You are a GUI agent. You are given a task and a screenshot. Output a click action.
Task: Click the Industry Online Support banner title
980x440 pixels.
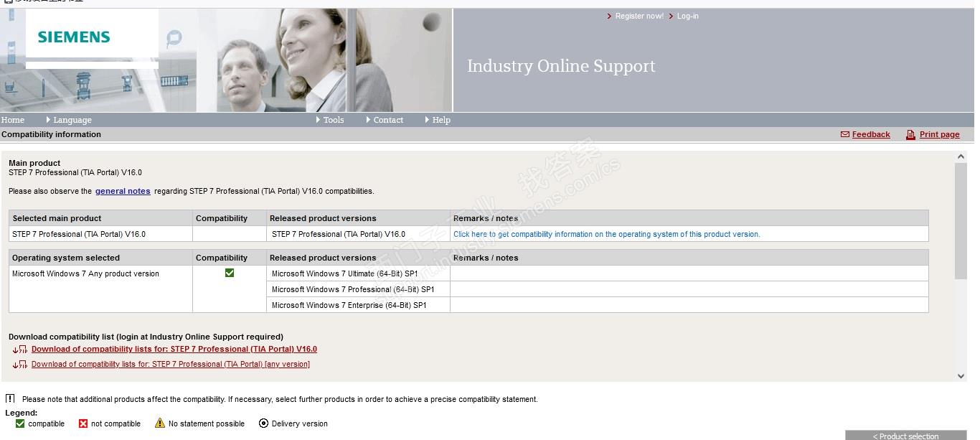pyautogui.click(x=561, y=66)
